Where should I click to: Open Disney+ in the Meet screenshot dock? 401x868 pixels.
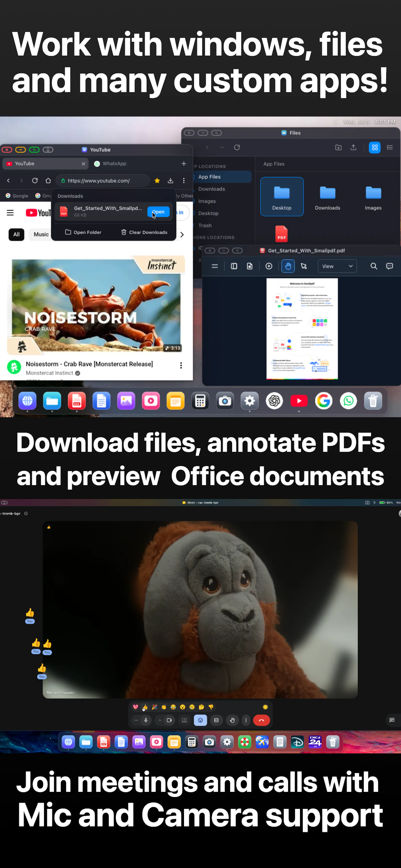pos(297,742)
